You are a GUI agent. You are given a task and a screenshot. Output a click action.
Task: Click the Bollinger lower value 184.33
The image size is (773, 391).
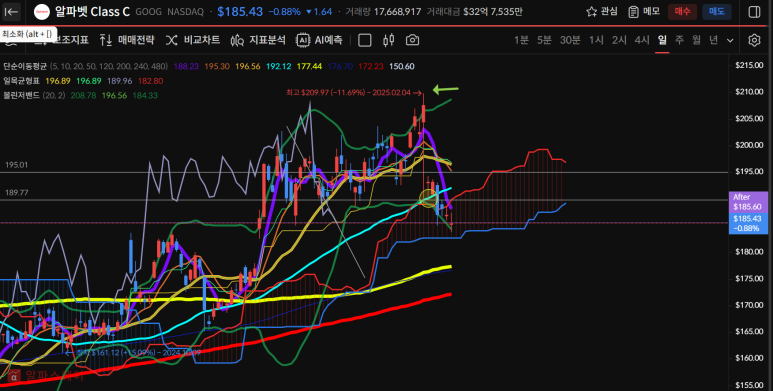pos(145,96)
